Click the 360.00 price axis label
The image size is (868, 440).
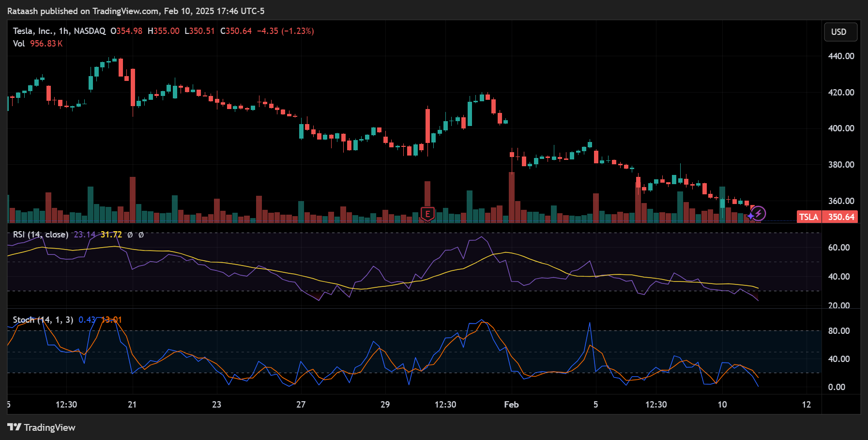(841, 201)
